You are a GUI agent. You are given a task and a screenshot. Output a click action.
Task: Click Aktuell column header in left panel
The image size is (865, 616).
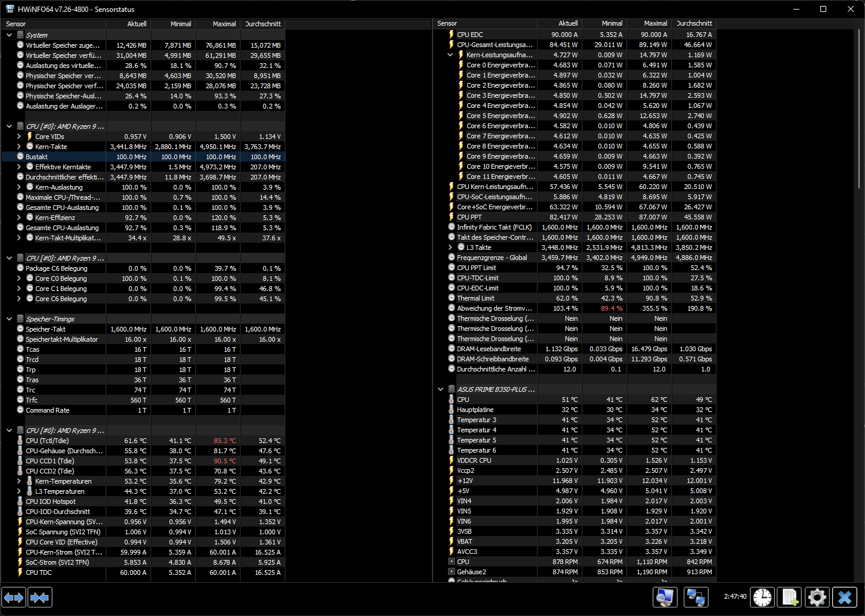[x=128, y=24]
